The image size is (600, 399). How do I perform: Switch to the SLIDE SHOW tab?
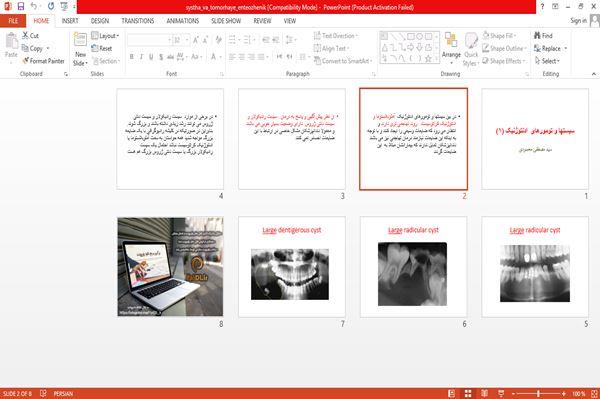[226, 21]
